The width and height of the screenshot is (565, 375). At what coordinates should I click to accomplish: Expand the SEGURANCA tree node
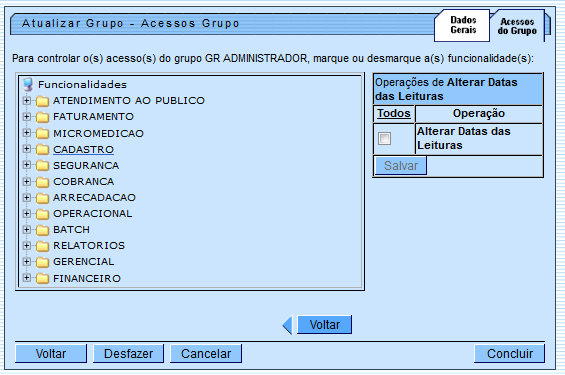26,165
